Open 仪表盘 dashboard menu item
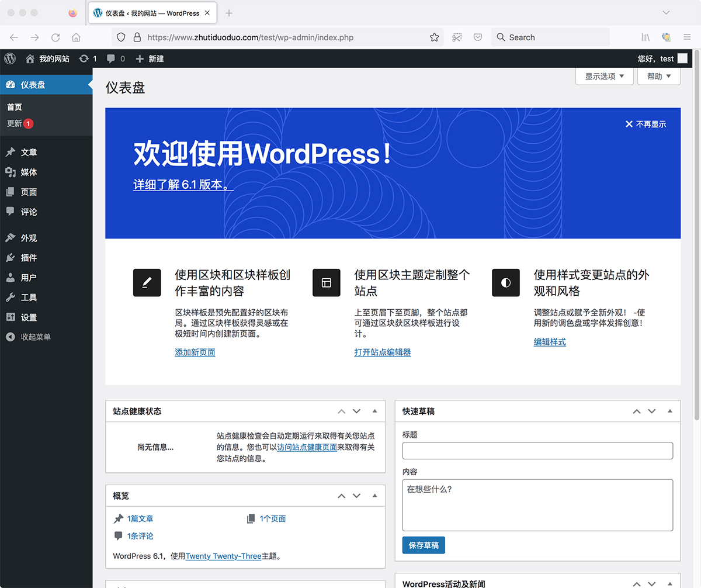The width and height of the screenshot is (701, 588). coord(46,85)
